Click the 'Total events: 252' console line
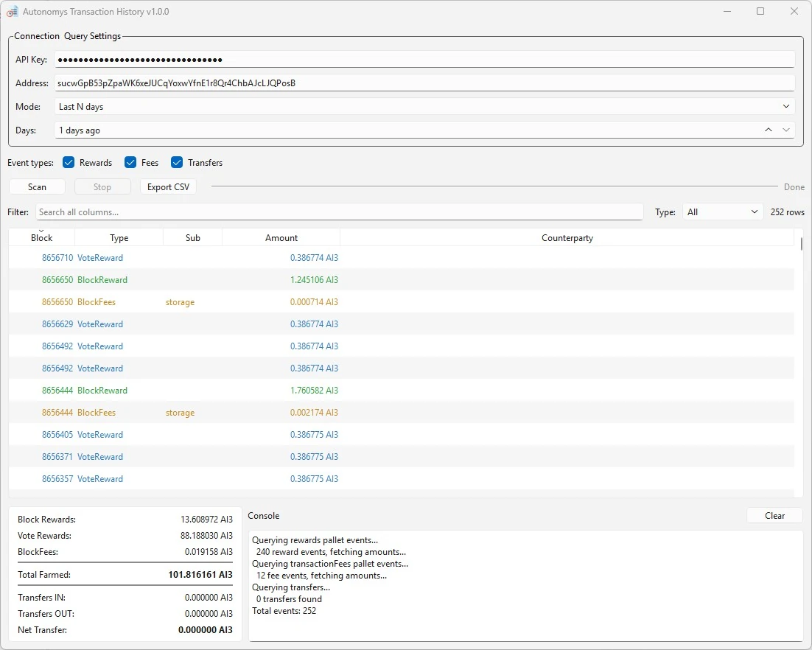This screenshot has width=812, height=650. (284, 611)
